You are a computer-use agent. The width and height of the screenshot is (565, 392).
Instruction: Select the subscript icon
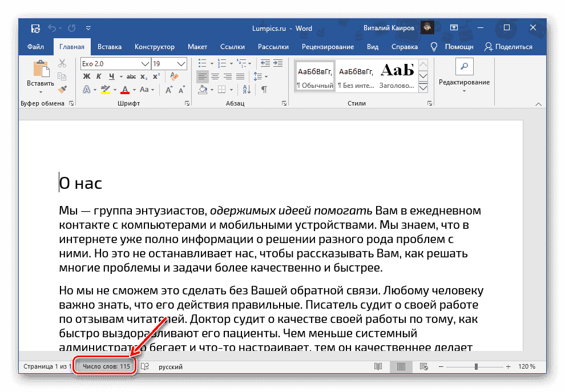(x=143, y=76)
